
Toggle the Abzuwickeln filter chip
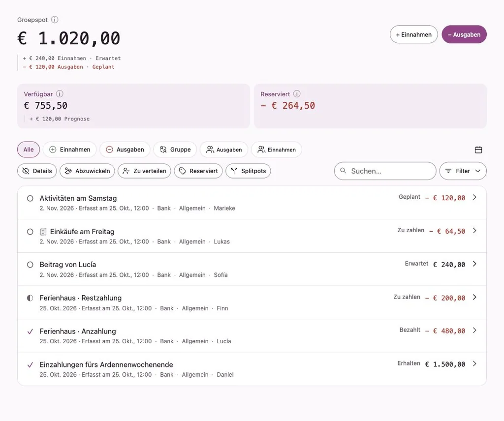point(88,171)
